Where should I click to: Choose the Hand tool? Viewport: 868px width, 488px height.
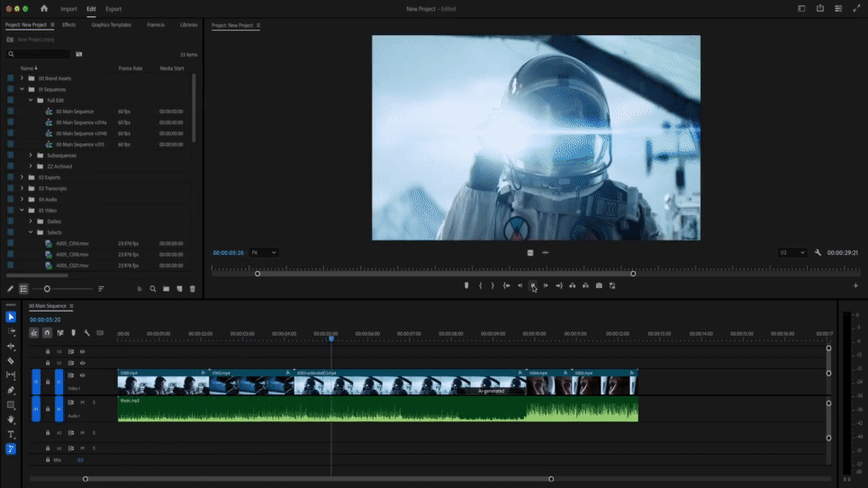[x=11, y=420]
